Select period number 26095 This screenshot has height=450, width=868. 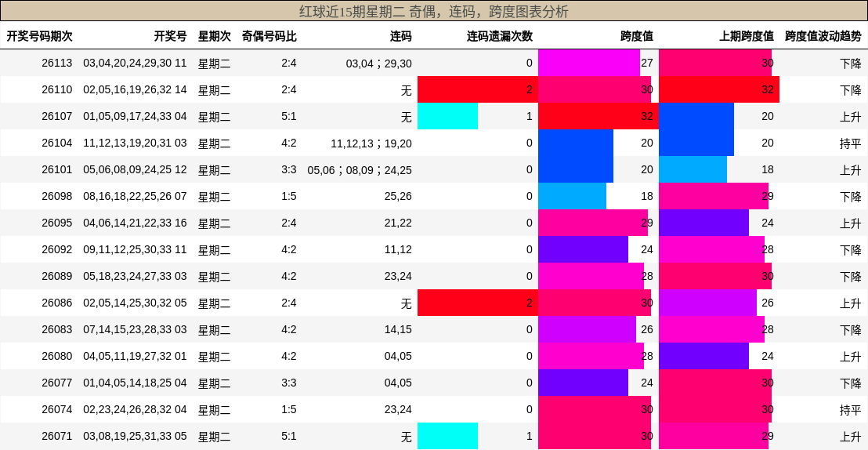click(57, 223)
